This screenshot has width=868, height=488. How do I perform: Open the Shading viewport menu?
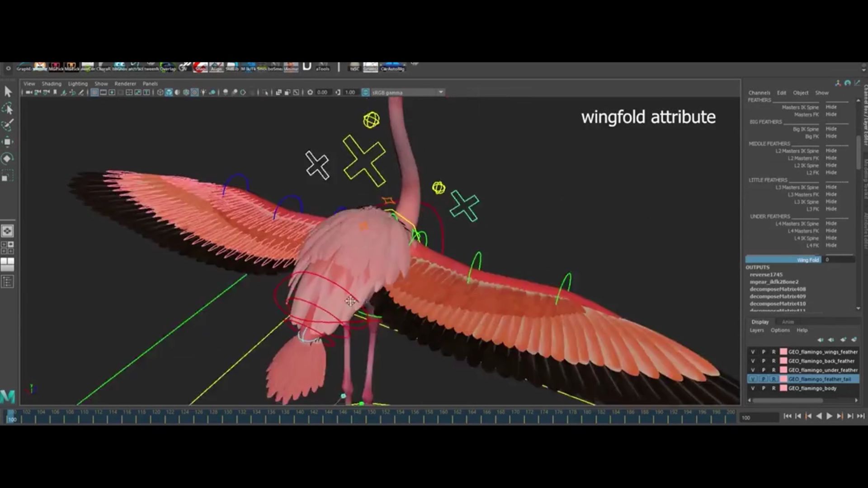[x=51, y=84]
